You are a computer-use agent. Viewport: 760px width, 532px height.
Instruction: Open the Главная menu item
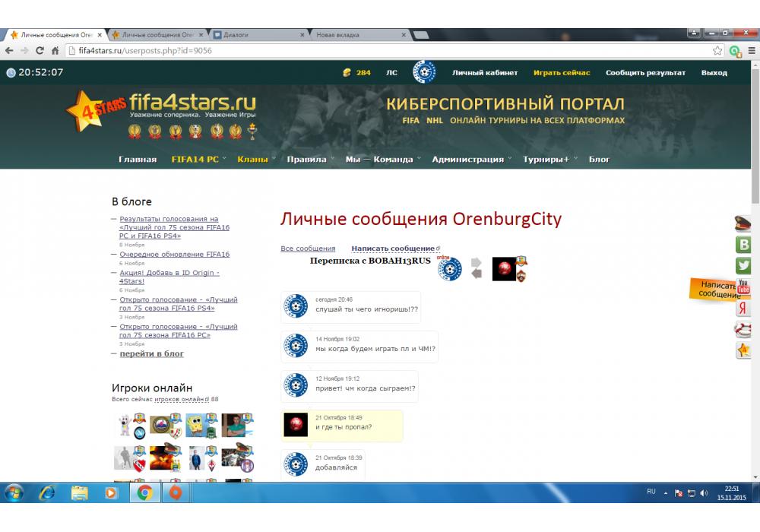pyautogui.click(x=138, y=160)
